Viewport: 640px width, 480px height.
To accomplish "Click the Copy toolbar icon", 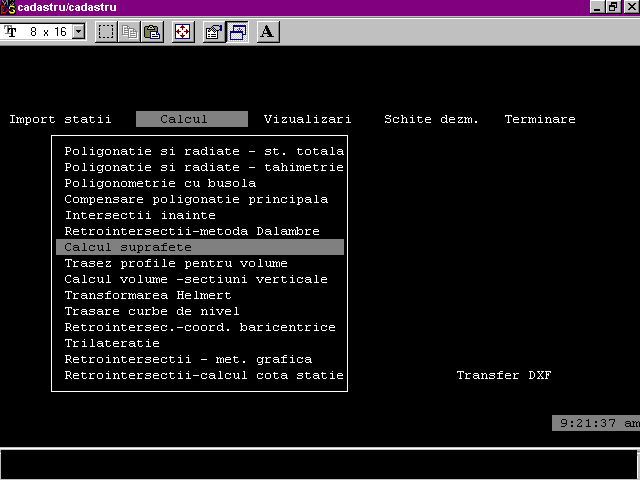I will (x=129, y=32).
